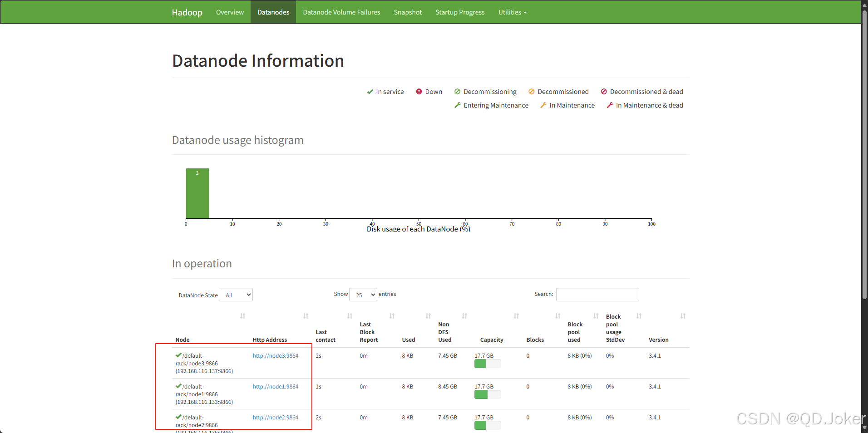Click node2 capacity usage bar
868x433 pixels.
click(x=488, y=425)
